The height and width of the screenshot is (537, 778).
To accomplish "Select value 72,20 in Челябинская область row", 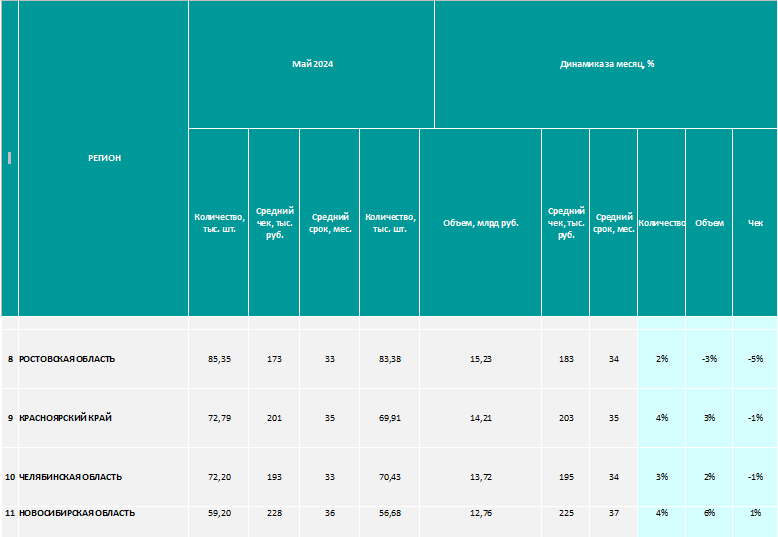I will (219, 477).
